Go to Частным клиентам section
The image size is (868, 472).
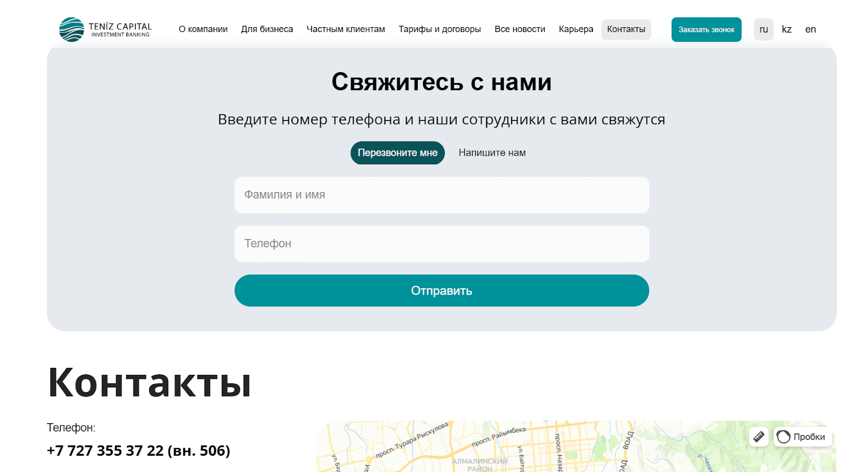click(x=346, y=29)
